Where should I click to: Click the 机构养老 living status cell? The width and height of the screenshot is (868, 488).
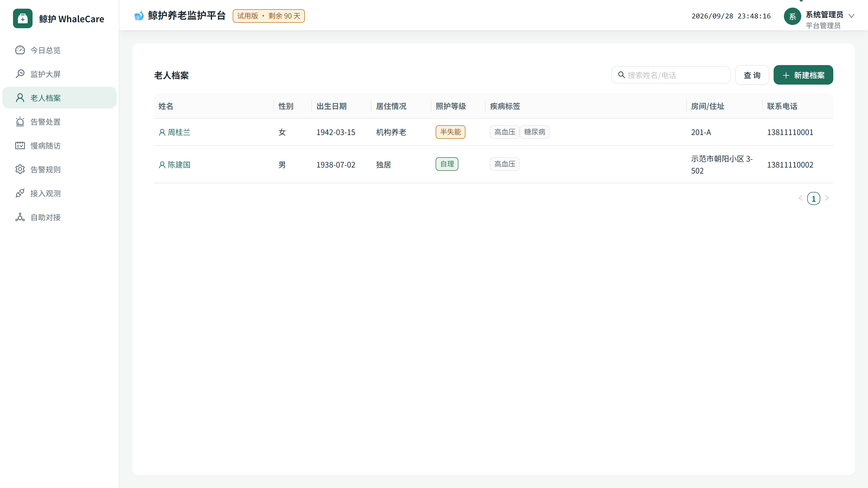(x=391, y=132)
